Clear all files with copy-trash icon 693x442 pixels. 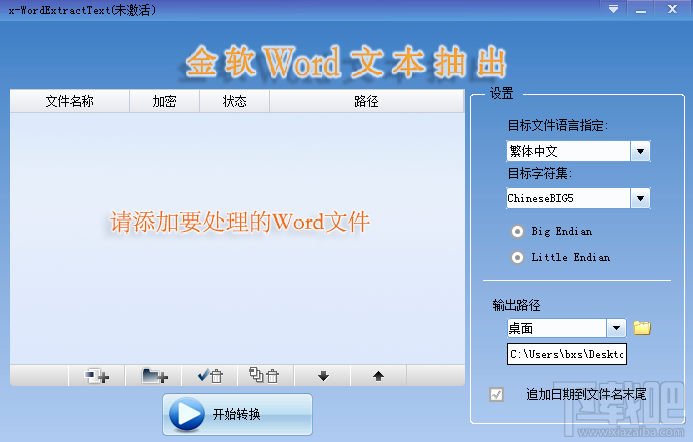[266, 376]
